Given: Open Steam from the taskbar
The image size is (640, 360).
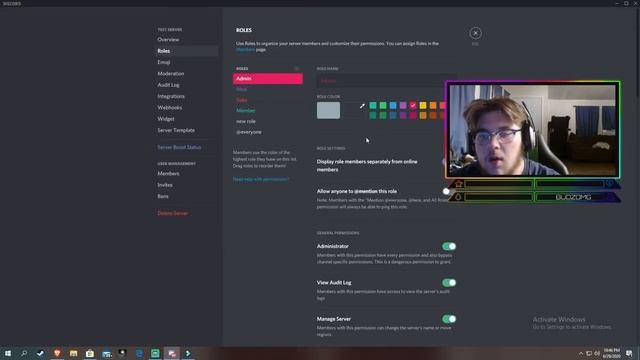Looking at the screenshot, I should tap(40, 353).
